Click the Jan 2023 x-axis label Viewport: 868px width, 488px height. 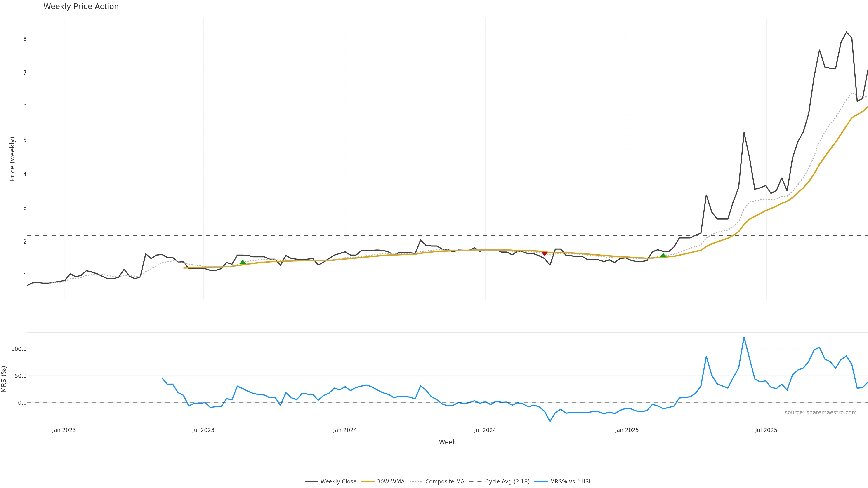pyautogui.click(x=64, y=430)
